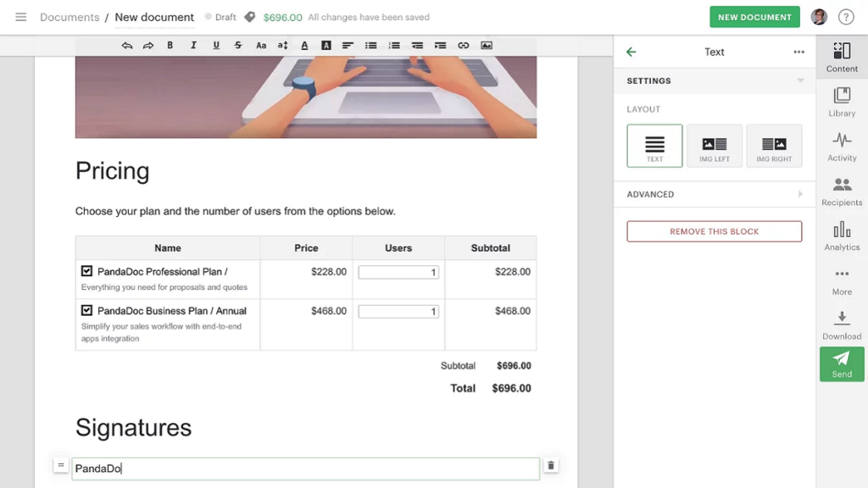Edit the New document title
The image size is (868, 488).
coord(154,17)
